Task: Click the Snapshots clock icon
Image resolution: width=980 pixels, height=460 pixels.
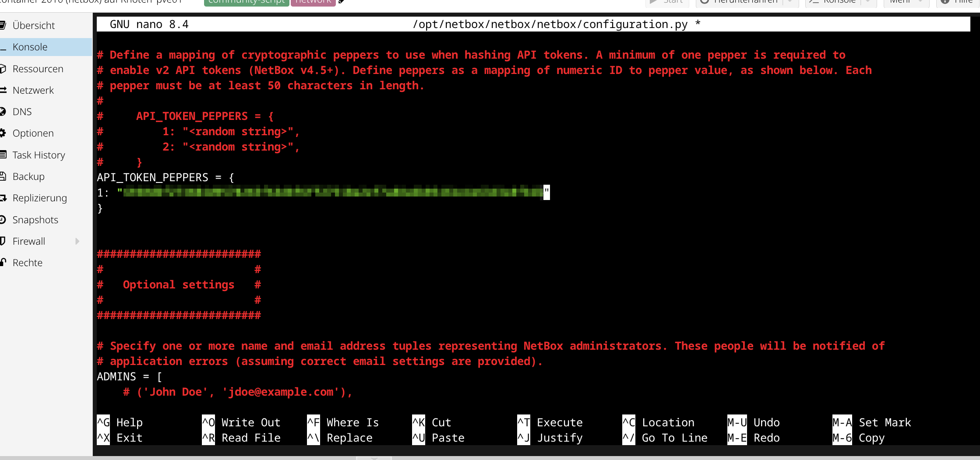Action: [x=3, y=219]
